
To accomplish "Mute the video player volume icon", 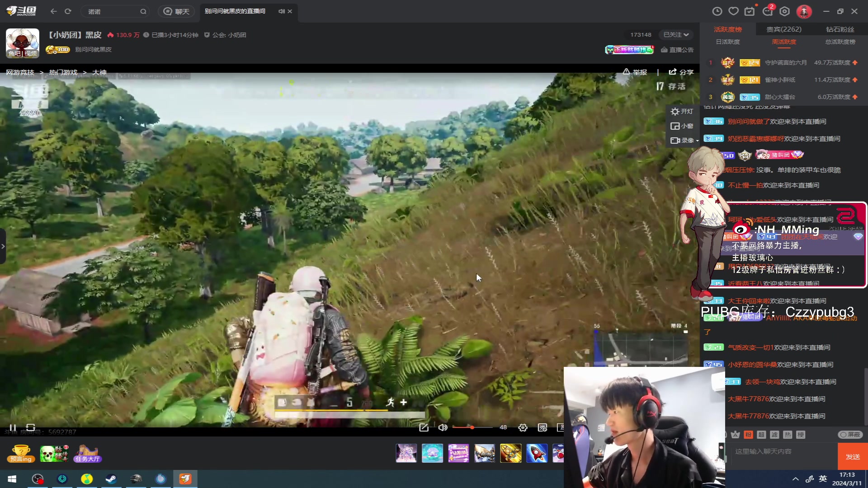I will (443, 427).
